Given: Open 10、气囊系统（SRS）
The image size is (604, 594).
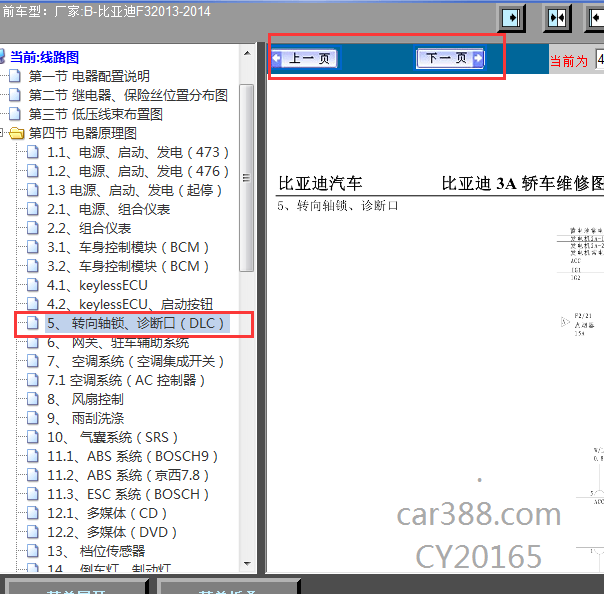Looking at the screenshot, I should (112, 438).
